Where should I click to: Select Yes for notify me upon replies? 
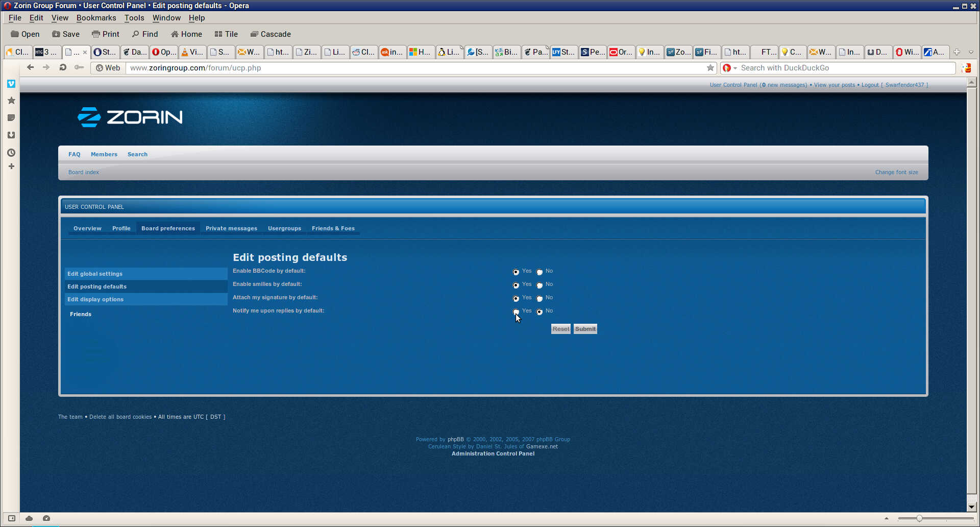pos(516,312)
